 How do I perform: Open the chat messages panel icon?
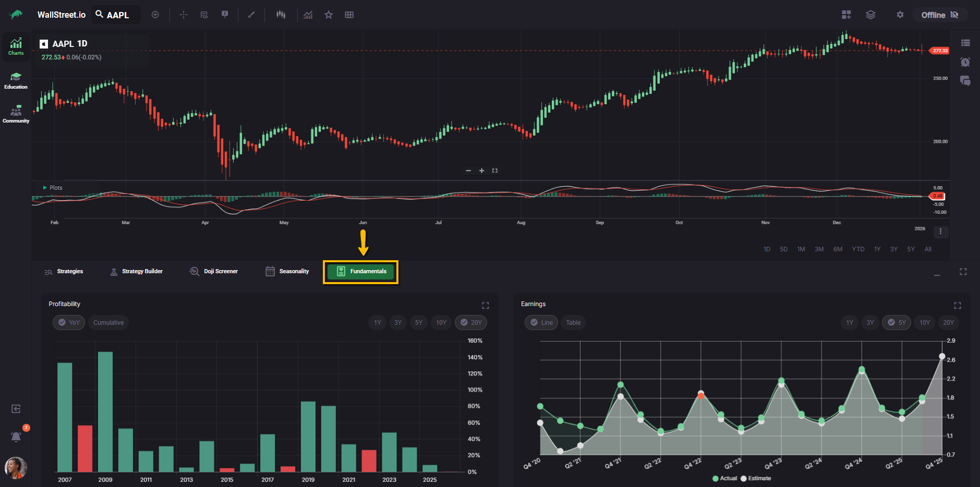click(x=965, y=81)
